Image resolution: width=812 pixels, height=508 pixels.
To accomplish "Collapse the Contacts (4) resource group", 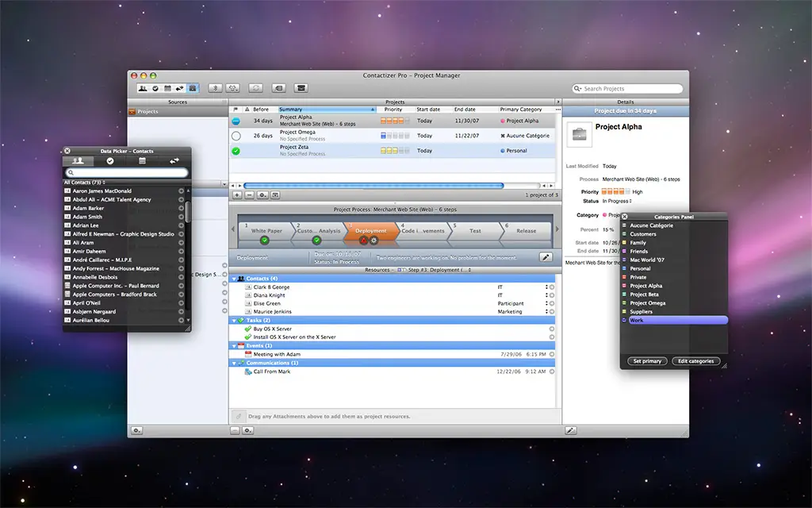I will pyautogui.click(x=234, y=279).
